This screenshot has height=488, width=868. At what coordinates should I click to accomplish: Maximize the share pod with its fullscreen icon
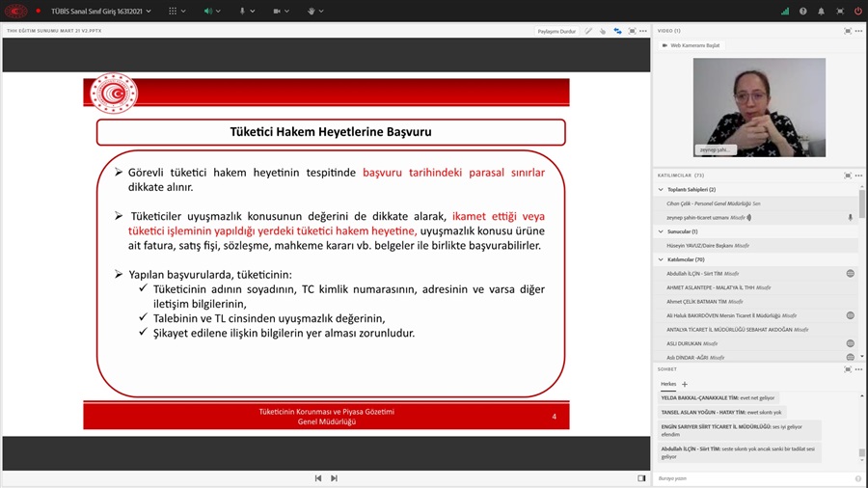[632, 31]
